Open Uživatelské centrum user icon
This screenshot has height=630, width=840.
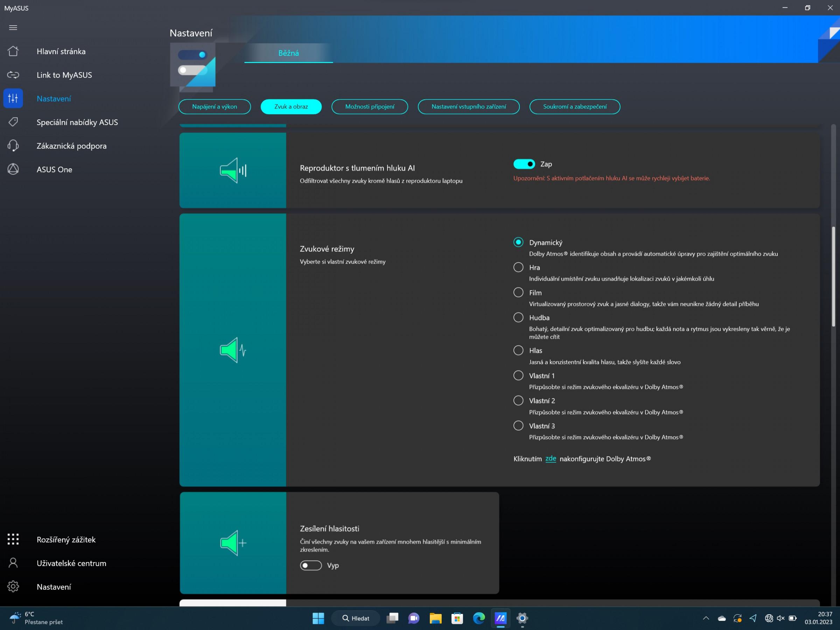pyautogui.click(x=13, y=562)
